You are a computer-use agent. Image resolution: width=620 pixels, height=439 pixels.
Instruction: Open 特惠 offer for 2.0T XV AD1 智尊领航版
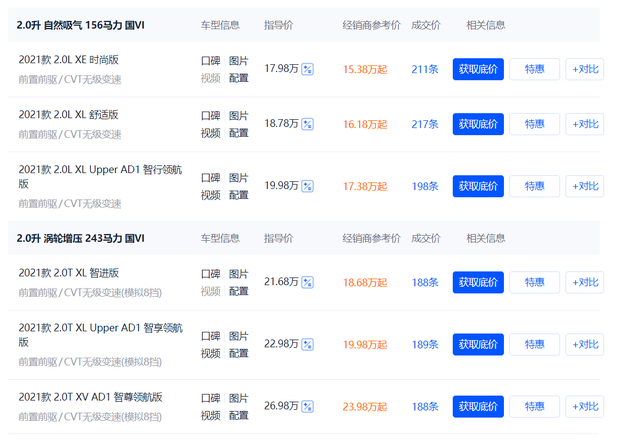click(x=534, y=406)
